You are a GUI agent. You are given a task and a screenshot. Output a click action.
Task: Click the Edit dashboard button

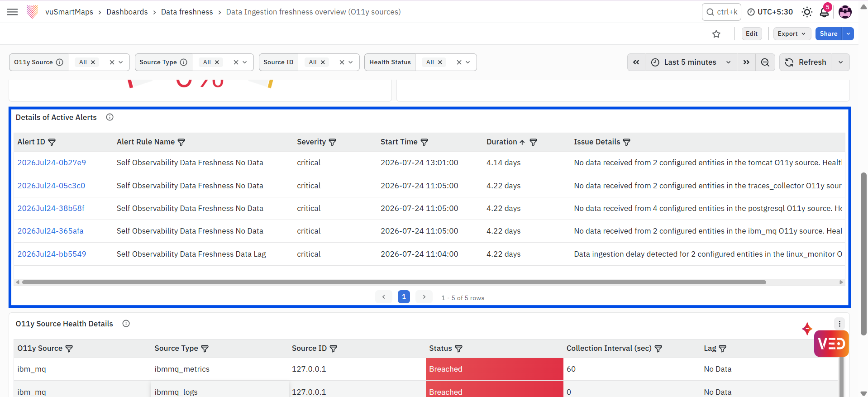click(752, 33)
